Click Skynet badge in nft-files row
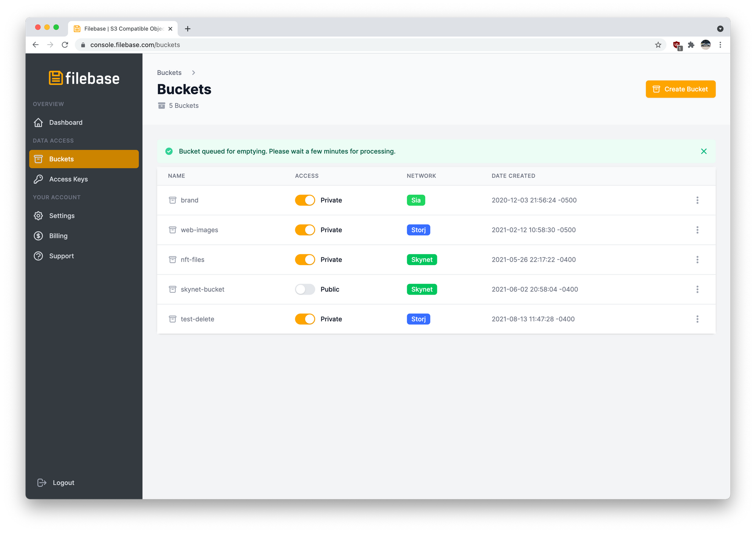Image resolution: width=756 pixels, height=533 pixels. point(422,260)
